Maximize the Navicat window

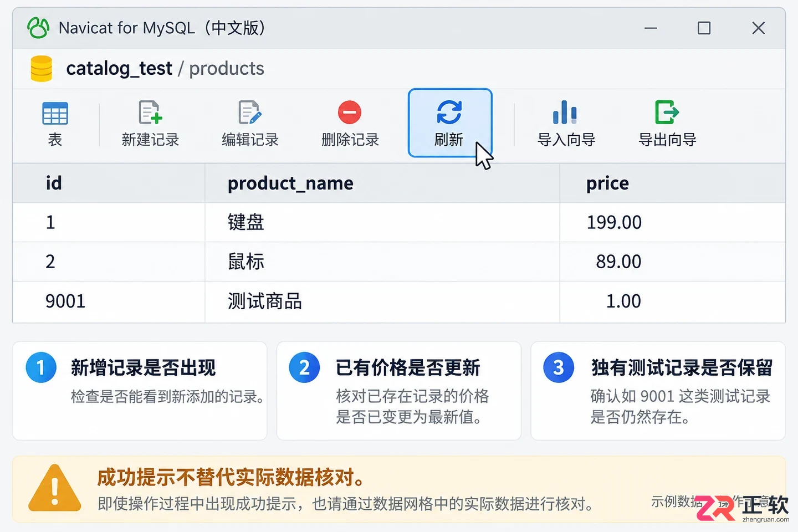tap(704, 28)
